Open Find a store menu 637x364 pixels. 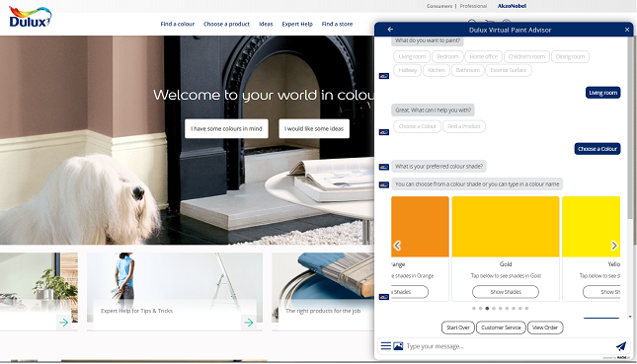[x=337, y=24]
